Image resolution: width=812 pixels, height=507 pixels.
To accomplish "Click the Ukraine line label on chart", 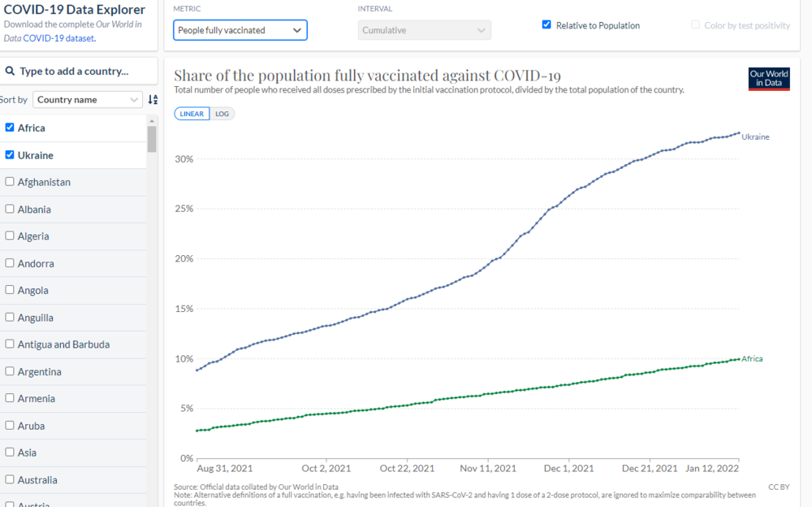I will tap(755, 137).
